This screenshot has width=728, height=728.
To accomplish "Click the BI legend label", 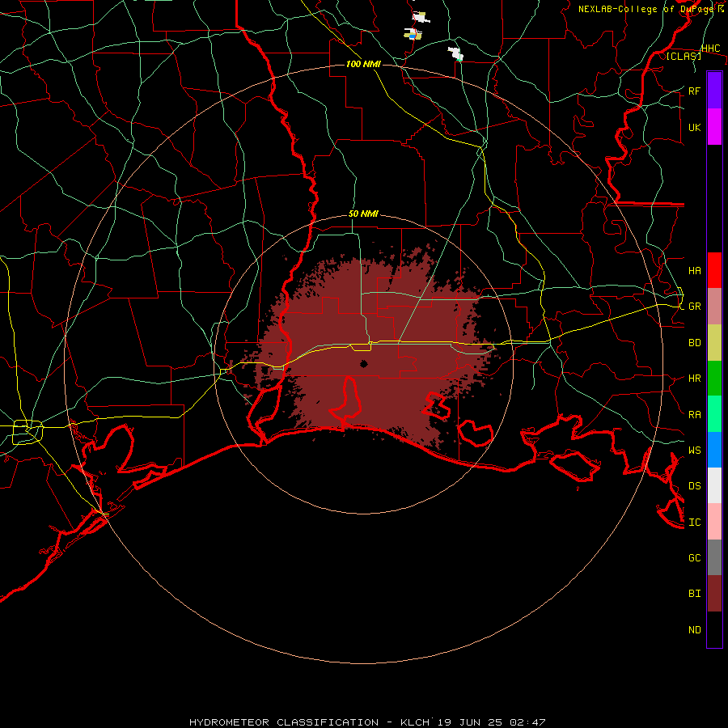I will pos(694,594).
